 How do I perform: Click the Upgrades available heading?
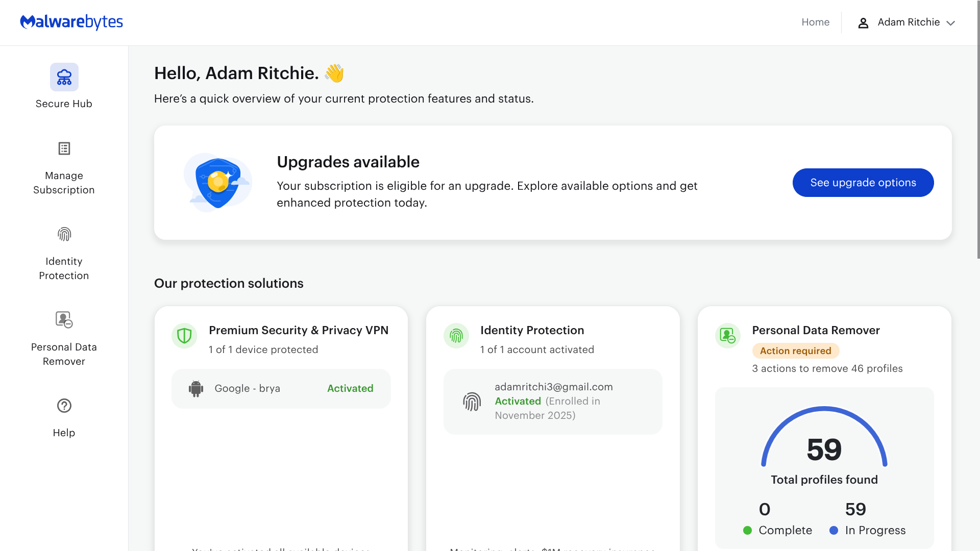pyautogui.click(x=348, y=162)
